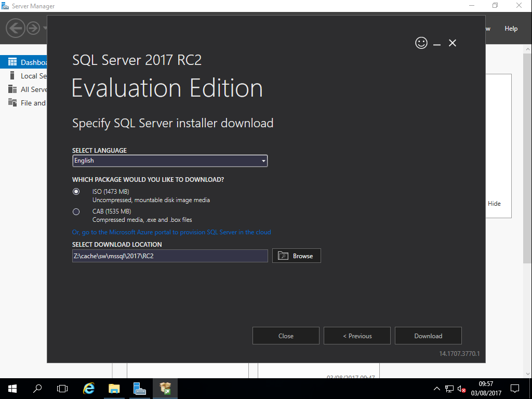Click the download location path field
This screenshot has width=532, height=399.
click(x=170, y=256)
